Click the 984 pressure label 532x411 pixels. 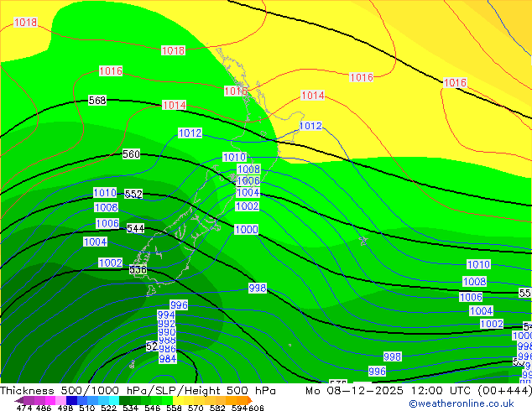168,359
